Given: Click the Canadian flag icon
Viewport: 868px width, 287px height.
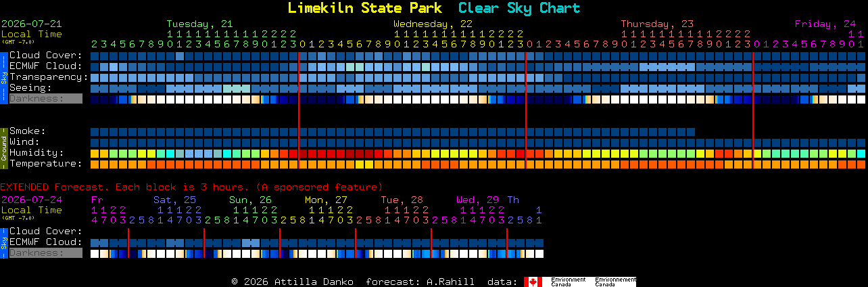Looking at the screenshot, I should [533, 282].
